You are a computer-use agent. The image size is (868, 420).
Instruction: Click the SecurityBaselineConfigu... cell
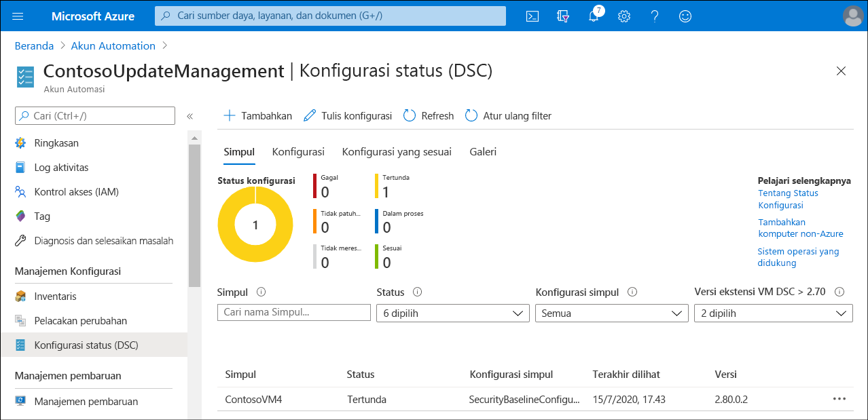524,399
